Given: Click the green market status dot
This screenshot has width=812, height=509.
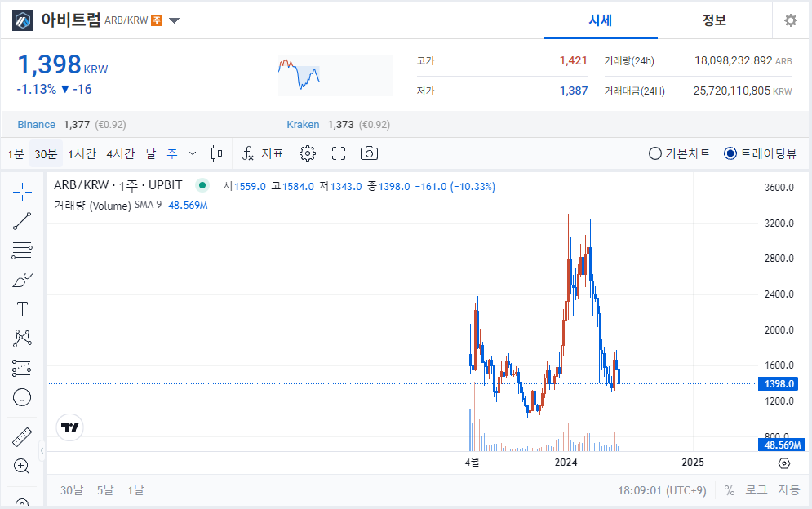Looking at the screenshot, I should point(202,185).
